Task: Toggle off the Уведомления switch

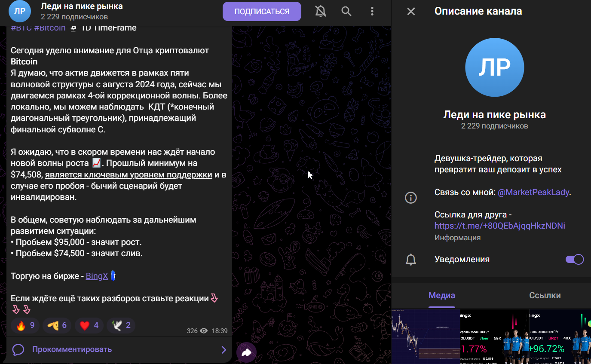Action: pyautogui.click(x=574, y=259)
